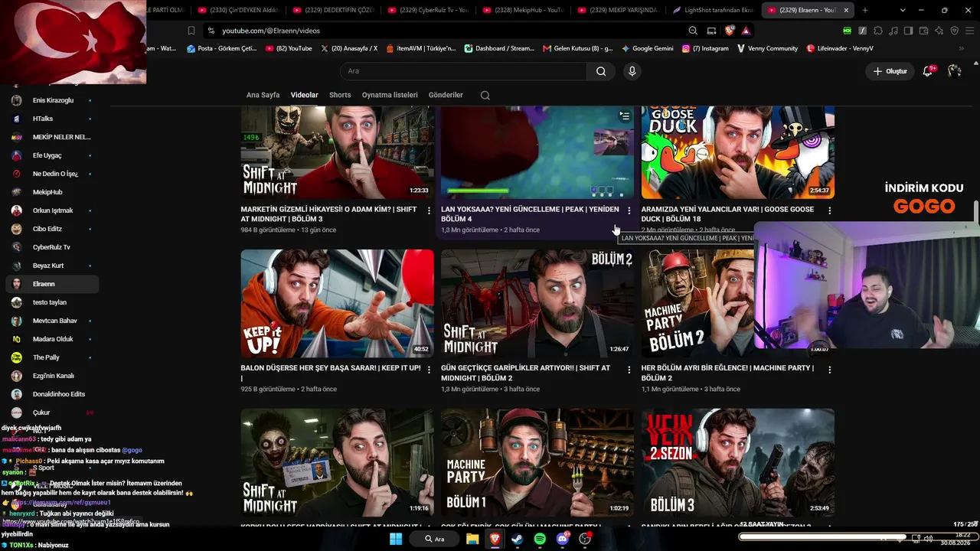Open video title MARKETİN GİZEMLİ HİKAYESİ

(329, 214)
